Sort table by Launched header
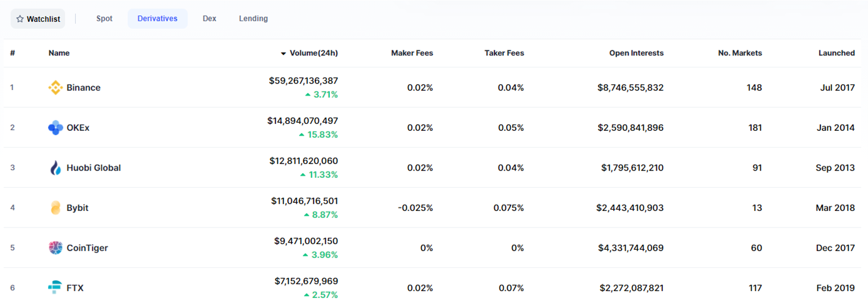The height and width of the screenshot is (303, 868). click(x=836, y=53)
